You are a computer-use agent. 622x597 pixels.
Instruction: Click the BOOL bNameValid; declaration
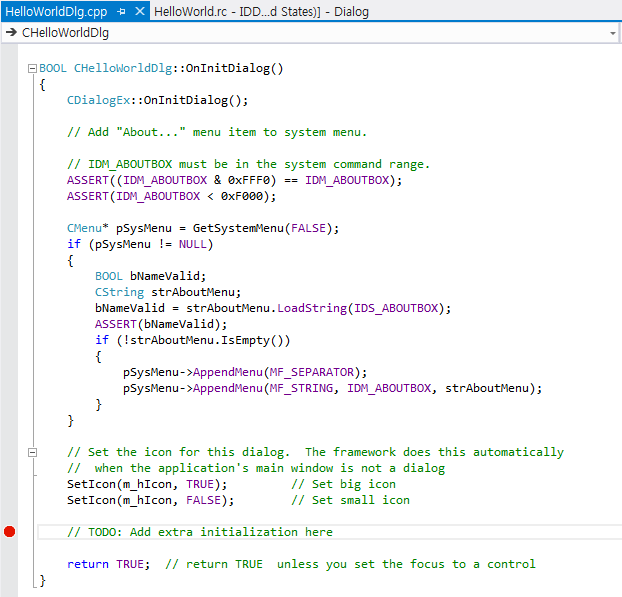point(150,276)
